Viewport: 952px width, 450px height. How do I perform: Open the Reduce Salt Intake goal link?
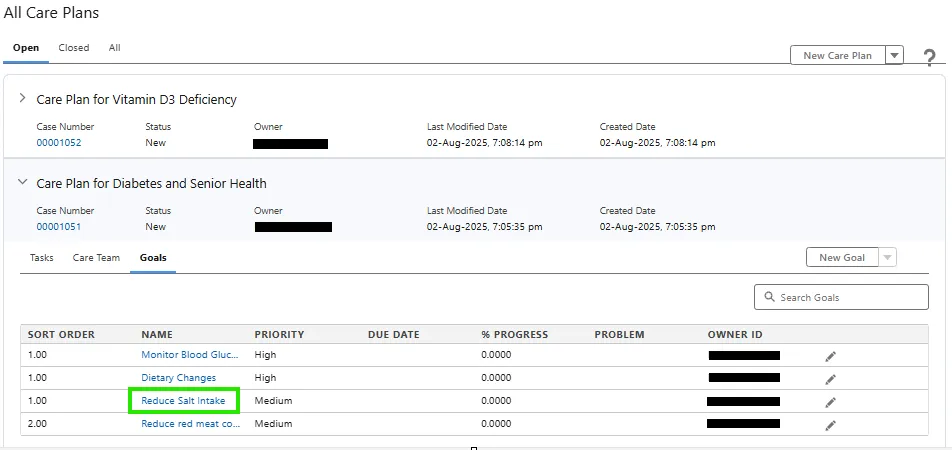click(x=184, y=401)
